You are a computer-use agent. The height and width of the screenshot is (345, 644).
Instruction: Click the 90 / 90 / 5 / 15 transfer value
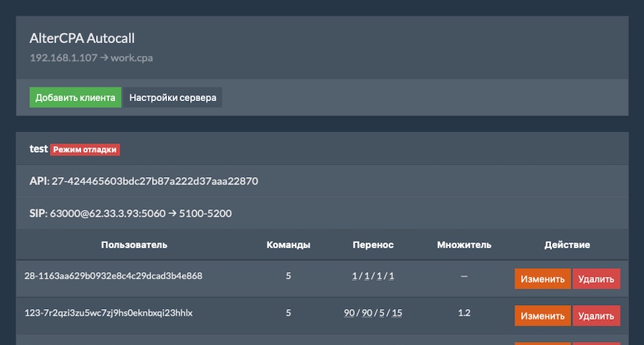[x=373, y=313]
